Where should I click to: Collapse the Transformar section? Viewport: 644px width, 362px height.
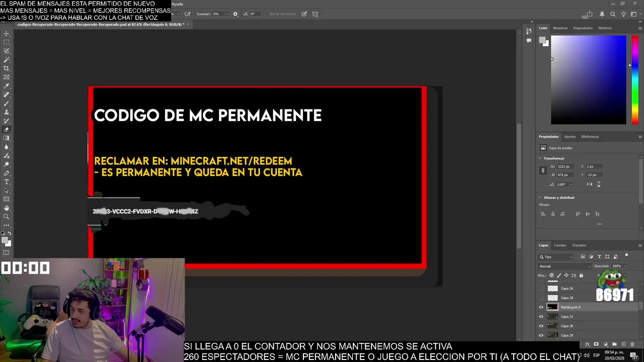pyautogui.click(x=540, y=158)
